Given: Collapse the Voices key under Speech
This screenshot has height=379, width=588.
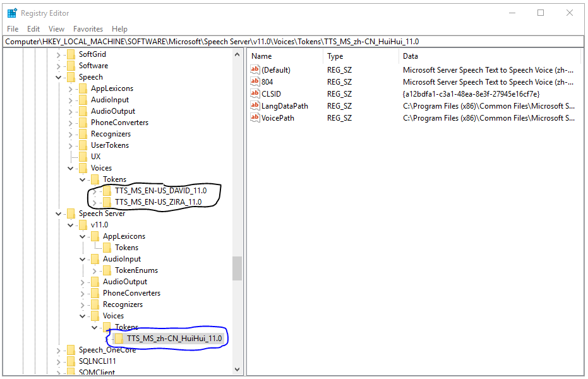Looking at the screenshot, I should pyautogui.click(x=71, y=168).
